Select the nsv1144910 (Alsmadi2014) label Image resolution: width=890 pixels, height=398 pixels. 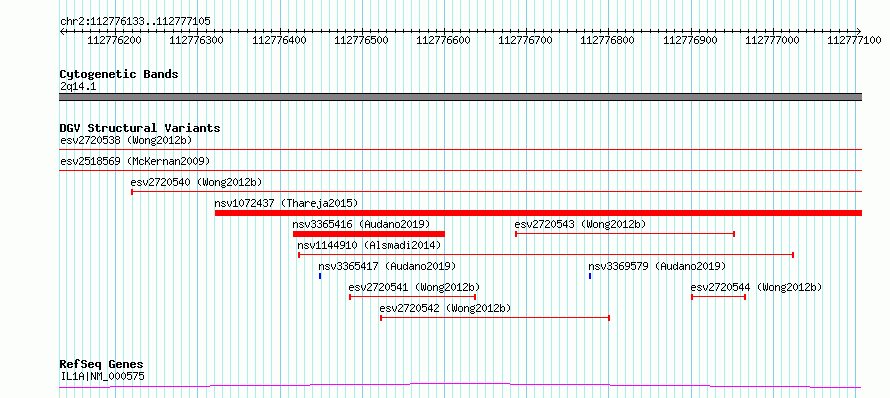click(370, 245)
